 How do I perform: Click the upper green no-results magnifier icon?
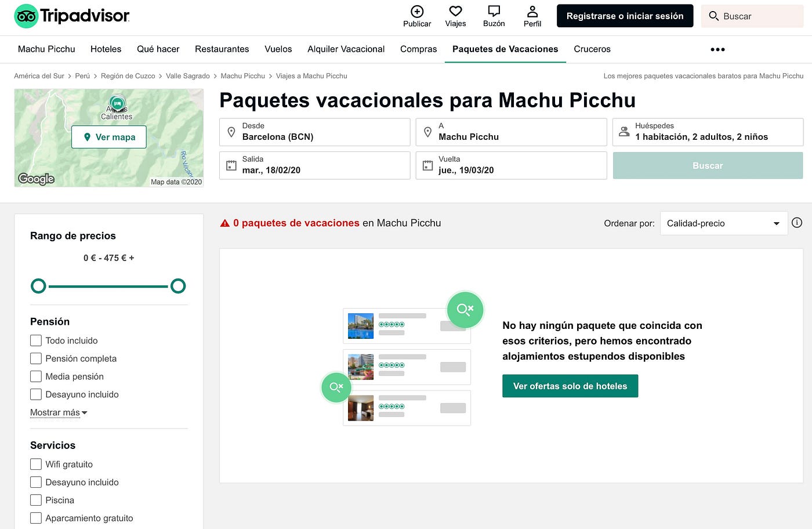[465, 309]
